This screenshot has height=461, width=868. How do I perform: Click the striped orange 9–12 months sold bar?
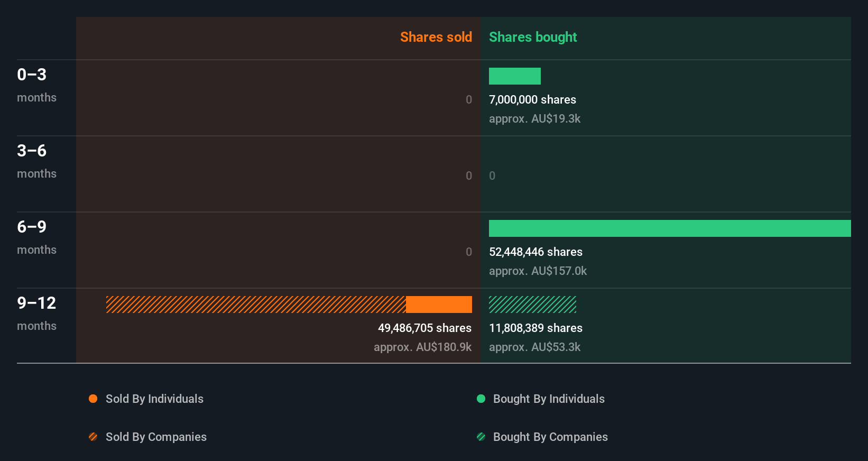point(256,305)
